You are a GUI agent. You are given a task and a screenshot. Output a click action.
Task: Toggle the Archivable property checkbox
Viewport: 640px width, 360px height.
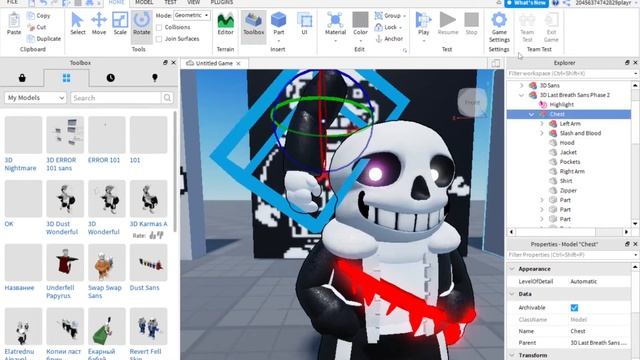pos(574,308)
